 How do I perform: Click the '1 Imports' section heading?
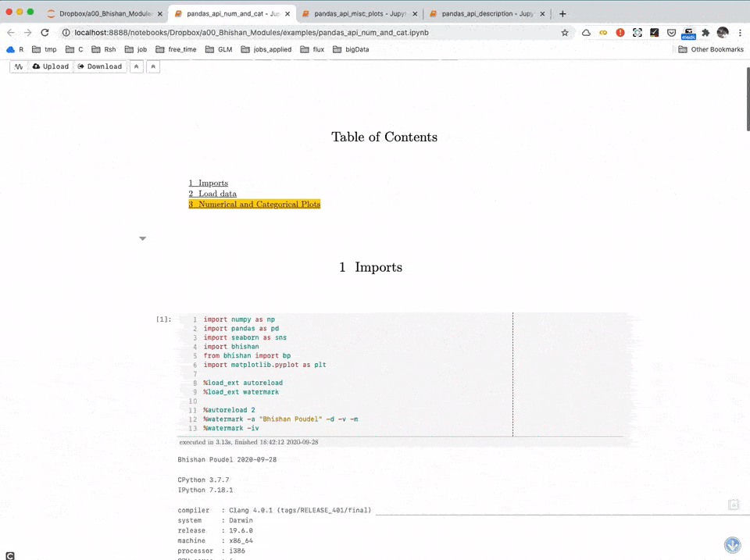[370, 267]
